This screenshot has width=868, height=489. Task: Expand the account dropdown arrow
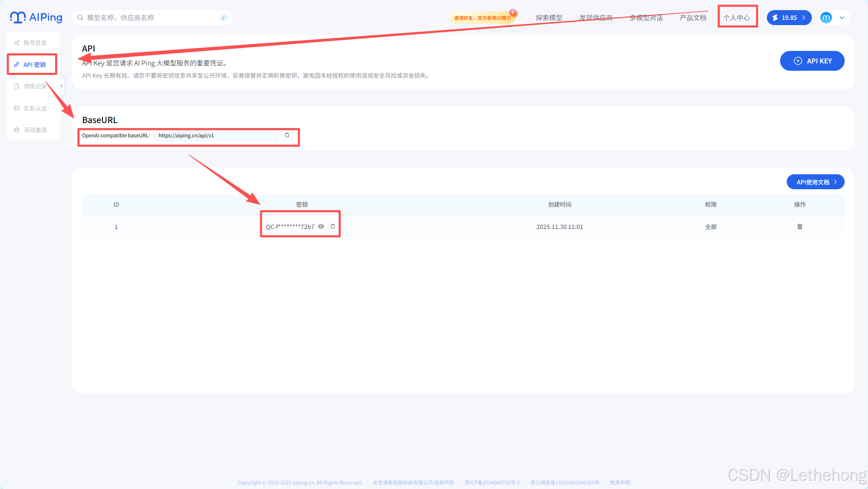pos(842,17)
